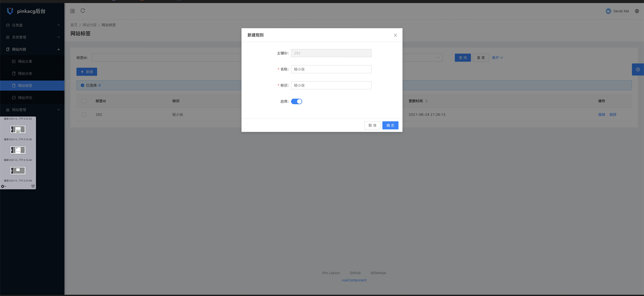Open 网站评论 menu item
Image resolution: width=644 pixels, height=296 pixels.
(25, 98)
